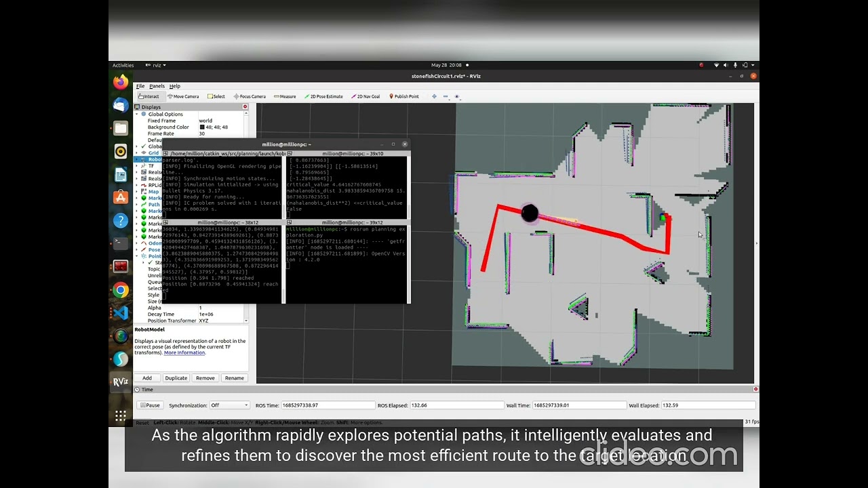
Task: Expand the TF display node
Action: pyautogui.click(x=136, y=165)
